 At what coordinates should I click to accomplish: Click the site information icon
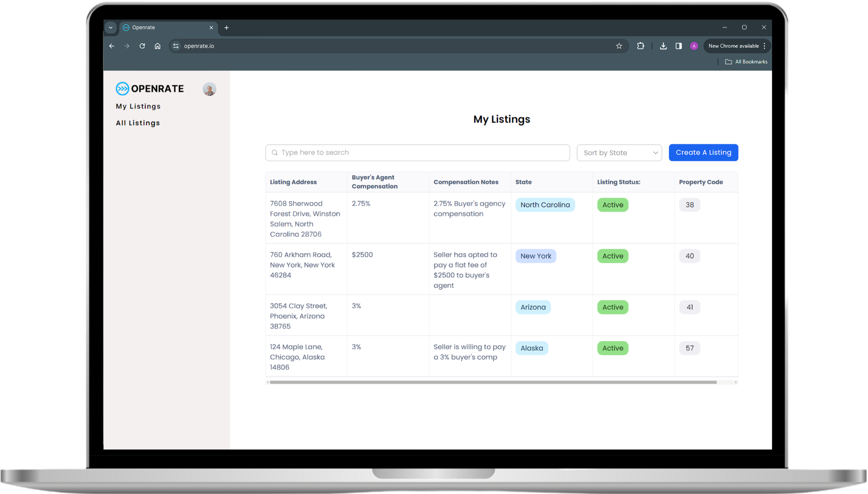pos(176,46)
